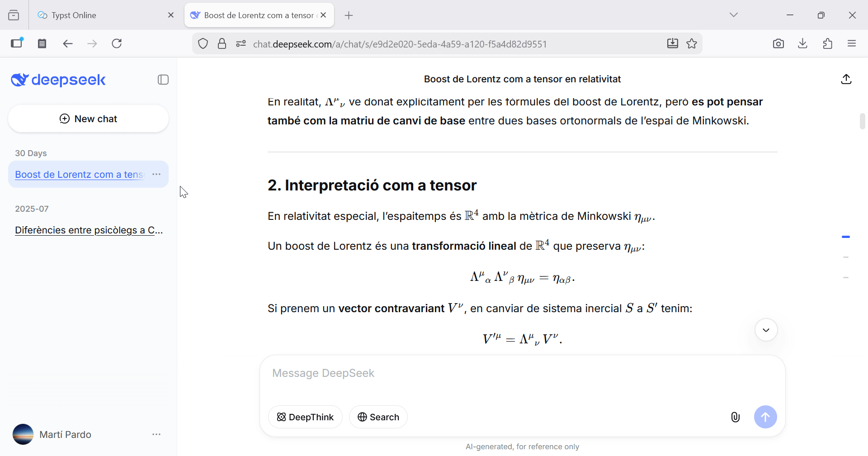Open Diferències entre psicòlegs chat

(x=89, y=230)
